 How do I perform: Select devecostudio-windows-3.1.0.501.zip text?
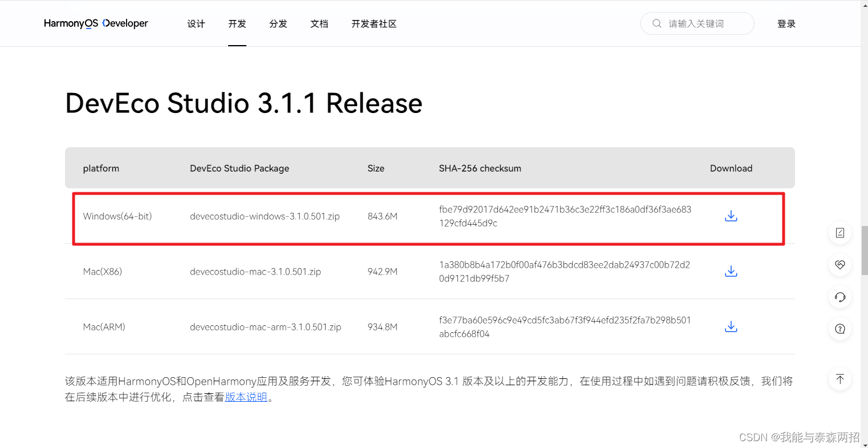(x=265, y=216)
